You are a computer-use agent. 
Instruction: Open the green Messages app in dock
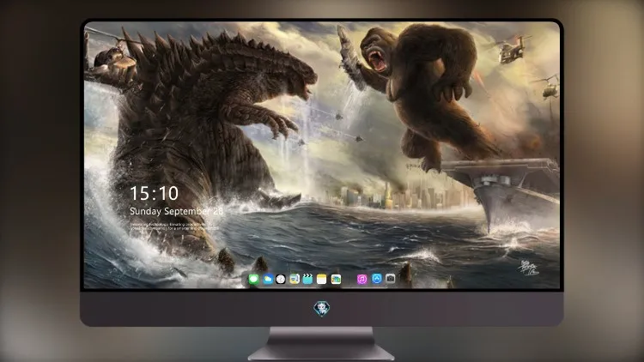(x=253, y=280)
